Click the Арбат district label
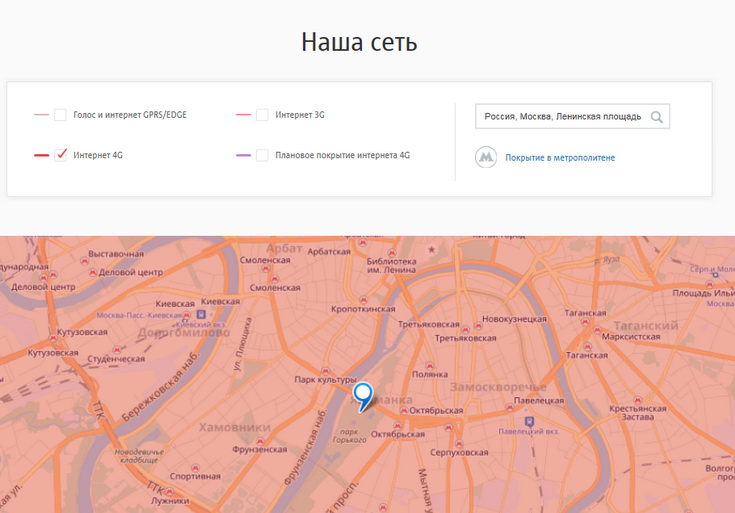 [285, 248]
